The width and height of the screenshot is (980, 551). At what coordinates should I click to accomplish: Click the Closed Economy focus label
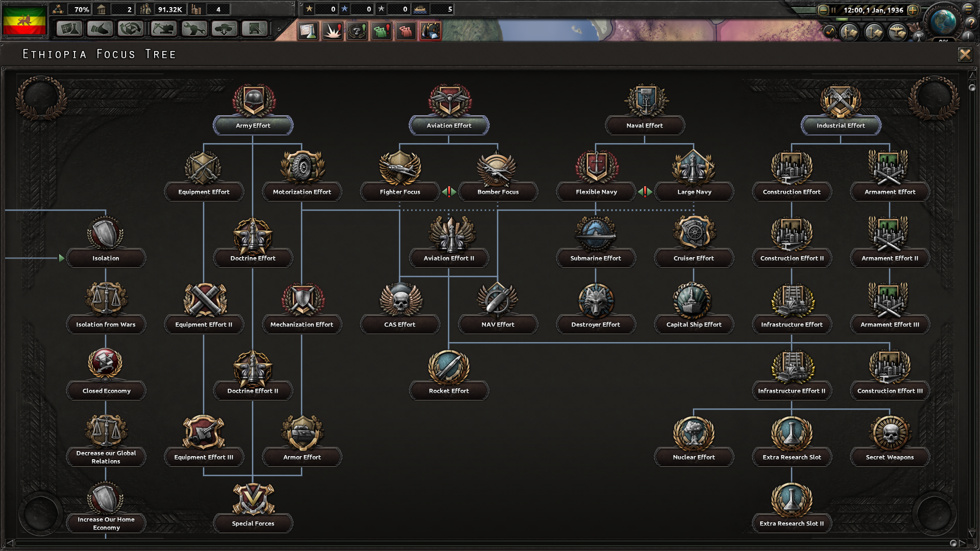(106, 391)
